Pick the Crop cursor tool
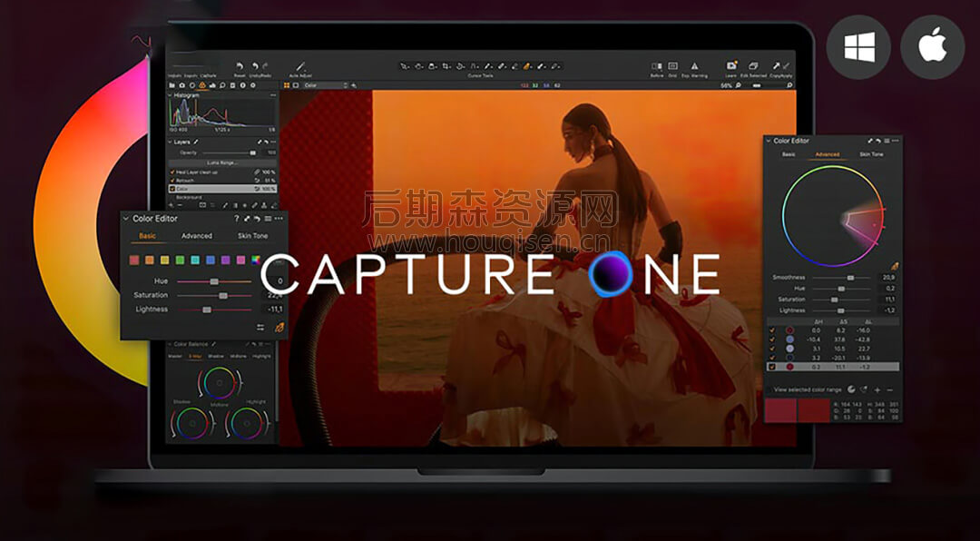 [446, 65]
